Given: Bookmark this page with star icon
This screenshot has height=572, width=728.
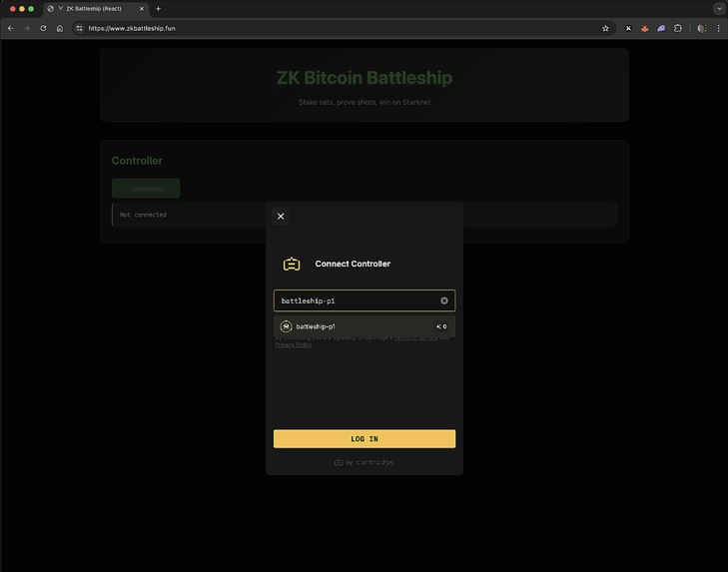Looking at the screenshot, I should click(605, 28).
